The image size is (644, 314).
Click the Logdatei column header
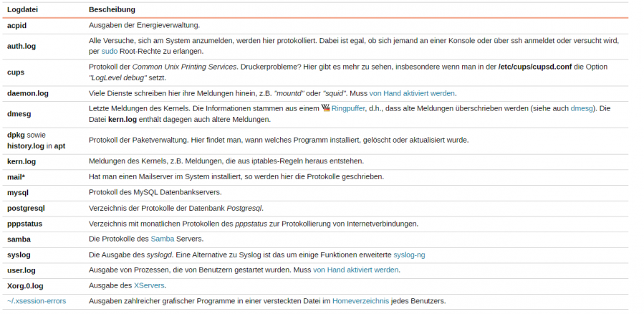click(23, 10)
